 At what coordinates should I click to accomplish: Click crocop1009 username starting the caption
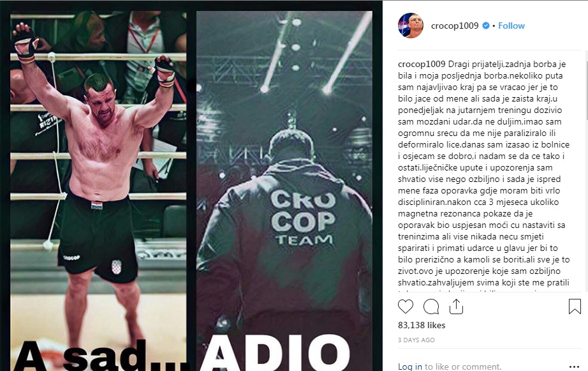click(x=422, y=64)
